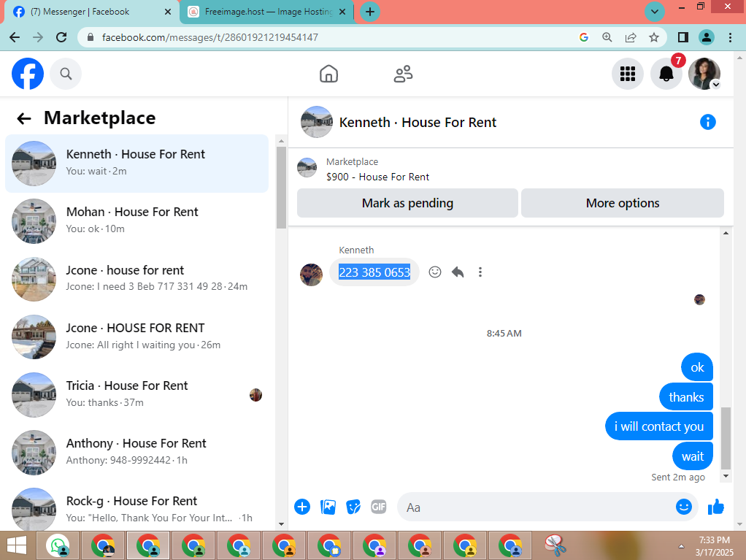Image resolution: width=746 pixels, height=560 pixels.
Task: Open the plus actions button in composer
Action: coord(302,507)
